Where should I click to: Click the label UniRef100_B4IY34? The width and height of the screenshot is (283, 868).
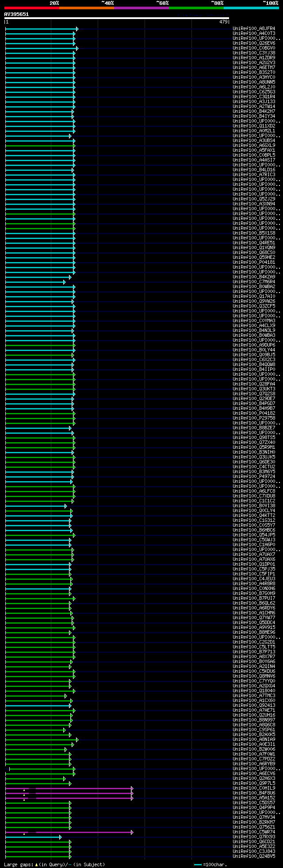254,116
